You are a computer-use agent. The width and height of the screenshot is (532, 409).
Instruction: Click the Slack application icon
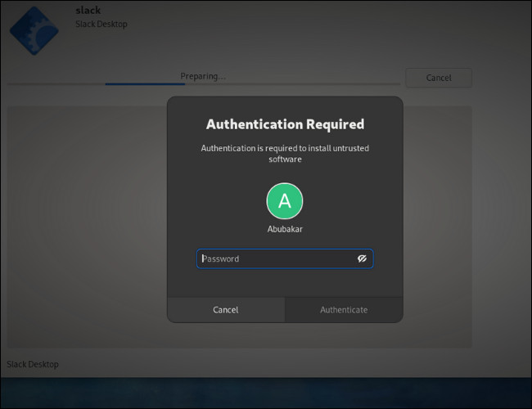tap(34, 31)
